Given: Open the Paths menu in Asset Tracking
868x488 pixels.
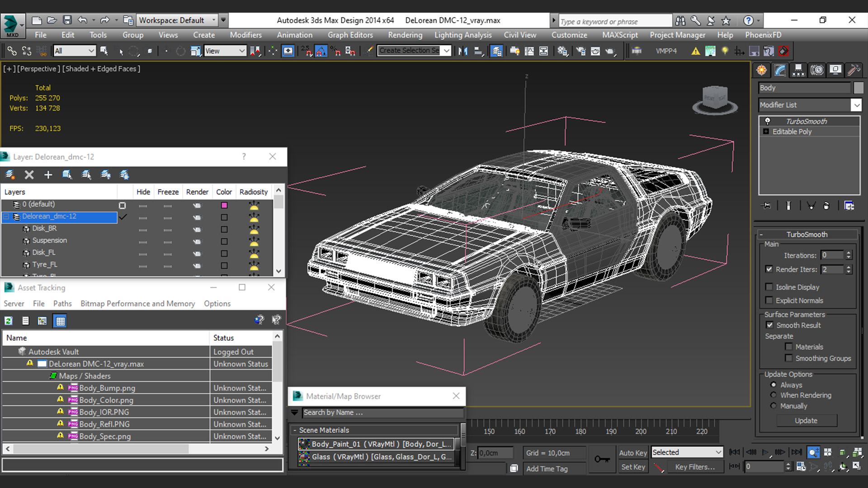Looking at the screenshot, I should point(62,304).
